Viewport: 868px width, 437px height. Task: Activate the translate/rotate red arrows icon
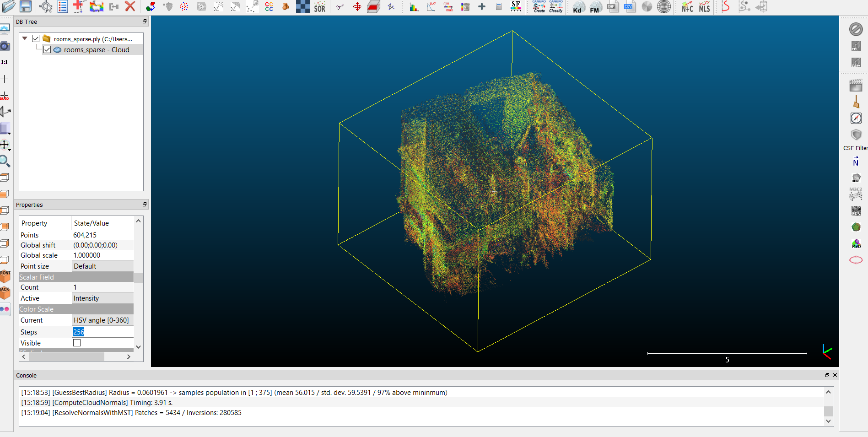tap(357, 6)
